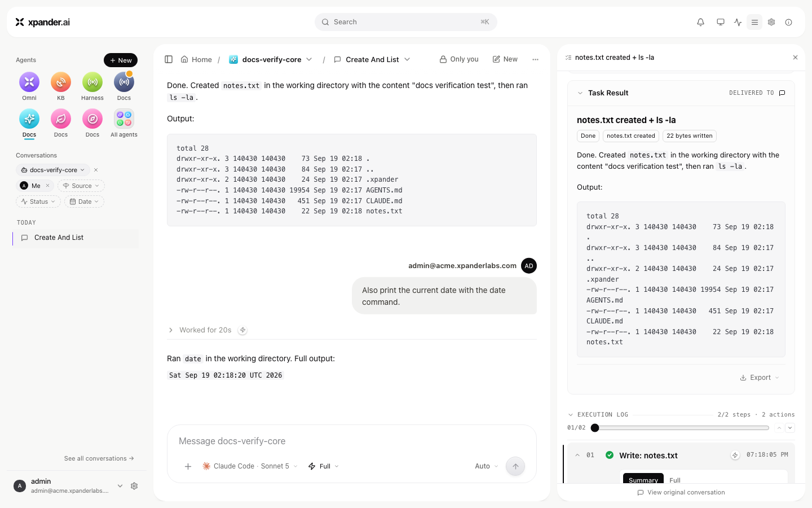Open the Auto dropdown in composer
812x508 pixels.
click(487, 466)
